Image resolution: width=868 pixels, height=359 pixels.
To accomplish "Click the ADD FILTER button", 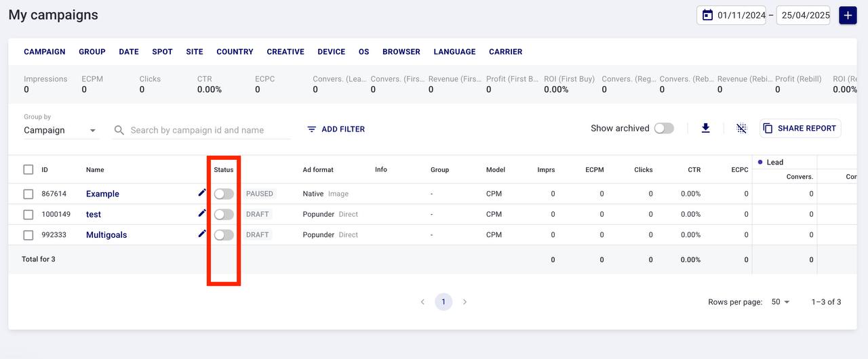I will [336, 129].
